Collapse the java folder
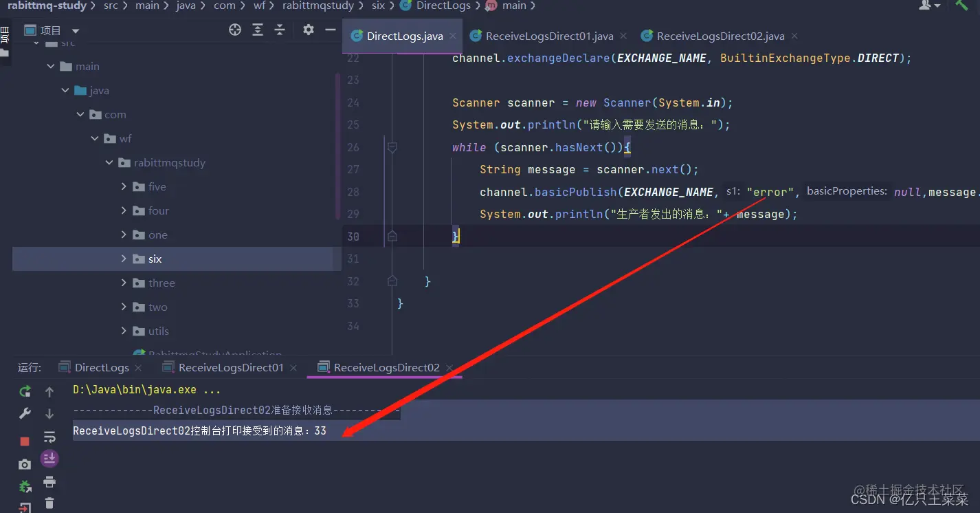Image resolution: width=980 pixels, height=513 pixels. coord(65,91)
